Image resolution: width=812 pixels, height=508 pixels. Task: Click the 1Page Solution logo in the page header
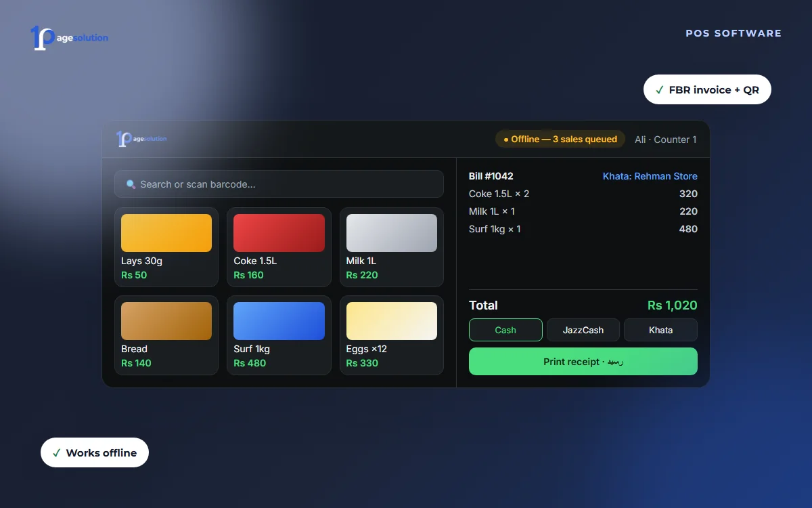click(x=69, y=38)
